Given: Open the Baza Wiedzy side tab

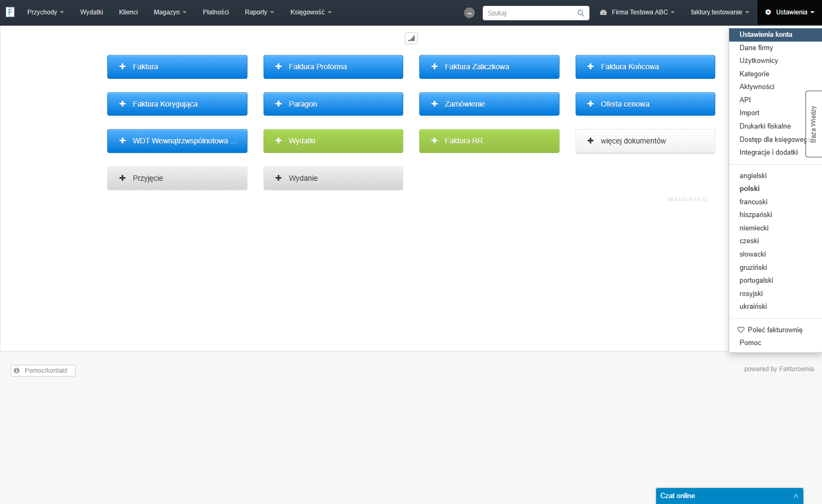Looking at the screenshot, I should pos(813,124).
